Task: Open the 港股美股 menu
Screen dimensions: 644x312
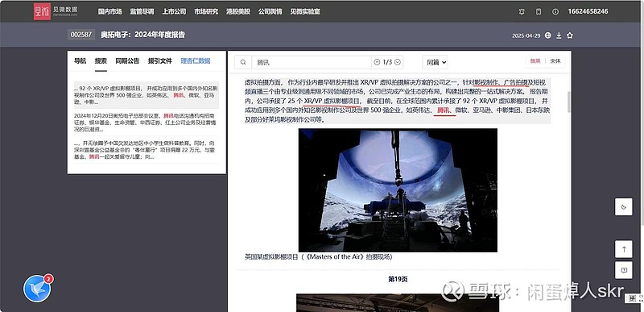Action: [238, 12]
